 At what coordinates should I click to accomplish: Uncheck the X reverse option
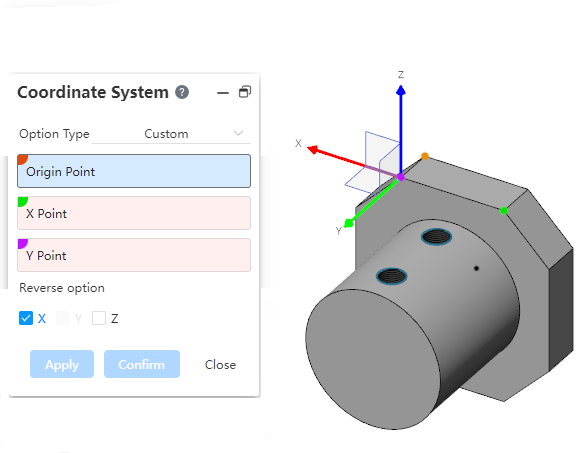click(26, 318)
